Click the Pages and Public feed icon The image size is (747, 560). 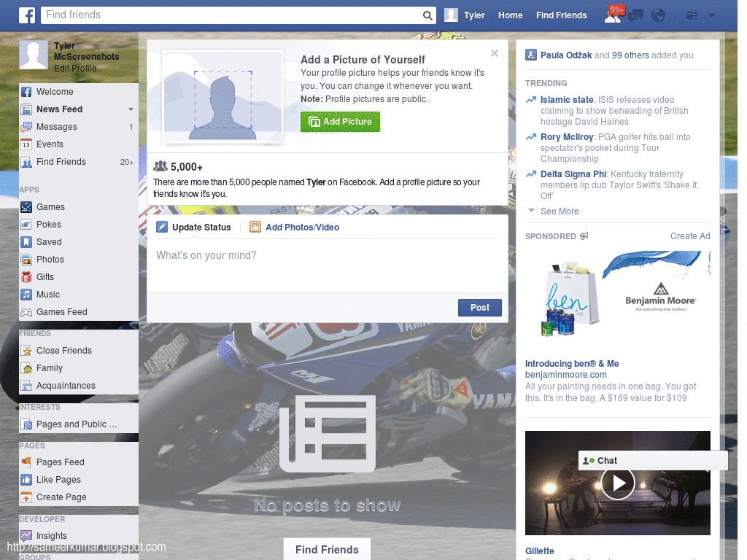26,424
